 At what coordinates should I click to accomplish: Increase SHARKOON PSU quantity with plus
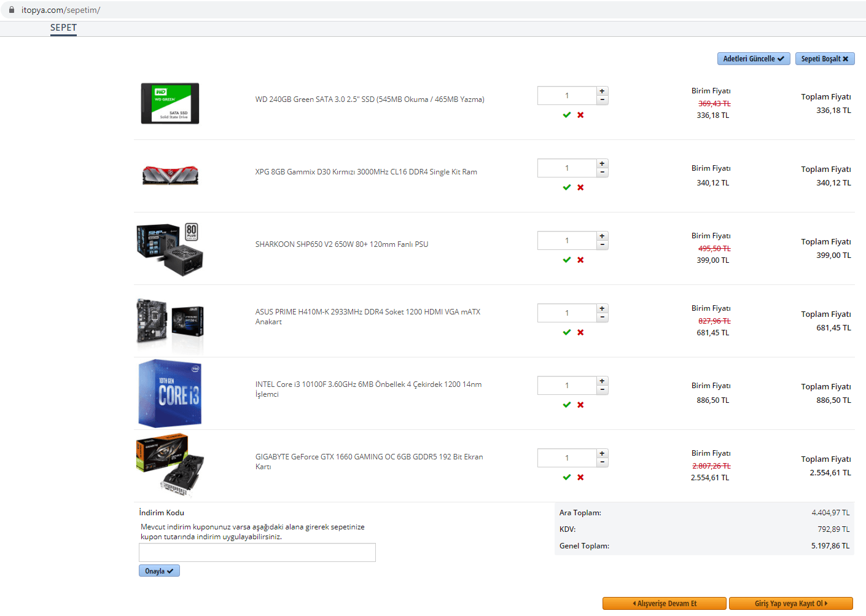(603, 236)
